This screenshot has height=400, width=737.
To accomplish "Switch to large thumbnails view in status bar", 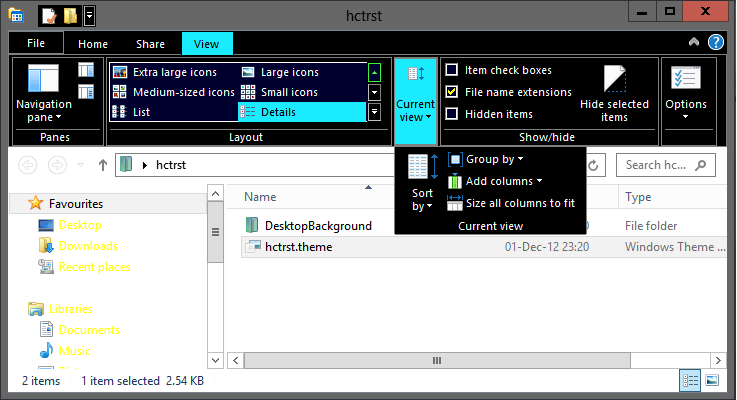I will [712, 380].
